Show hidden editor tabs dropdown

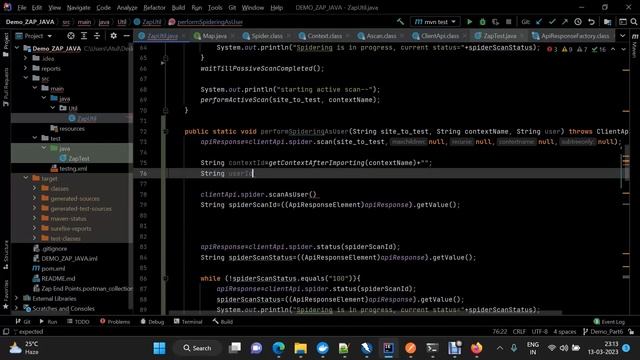622,36
